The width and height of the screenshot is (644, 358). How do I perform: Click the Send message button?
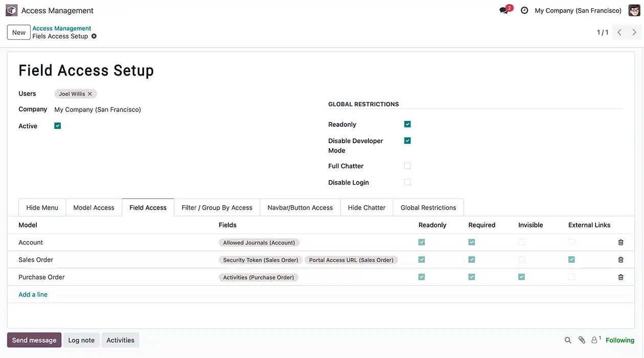coord(34,340)
